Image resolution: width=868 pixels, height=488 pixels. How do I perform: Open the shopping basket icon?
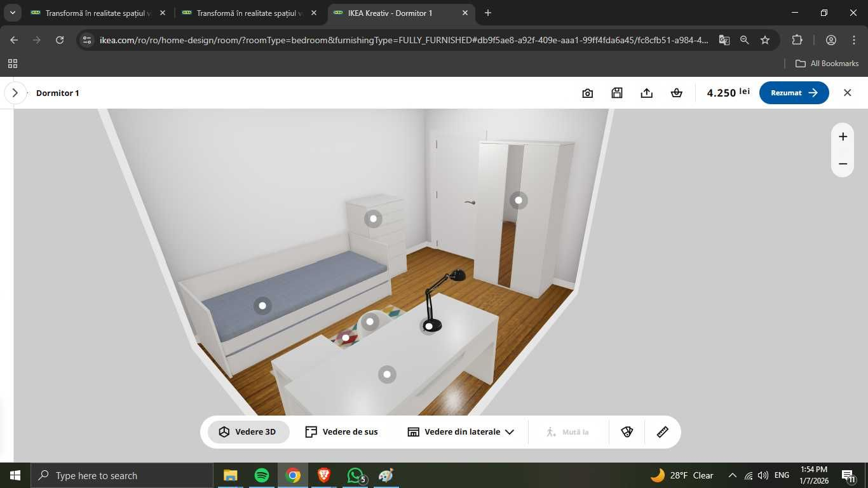[676, 93]
